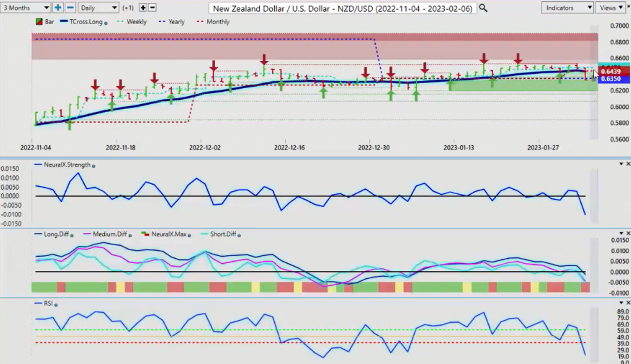Open settings dot next to NeuralX.Strength
631x364 pixels.
pyautogui.click(x=94, y=166)
